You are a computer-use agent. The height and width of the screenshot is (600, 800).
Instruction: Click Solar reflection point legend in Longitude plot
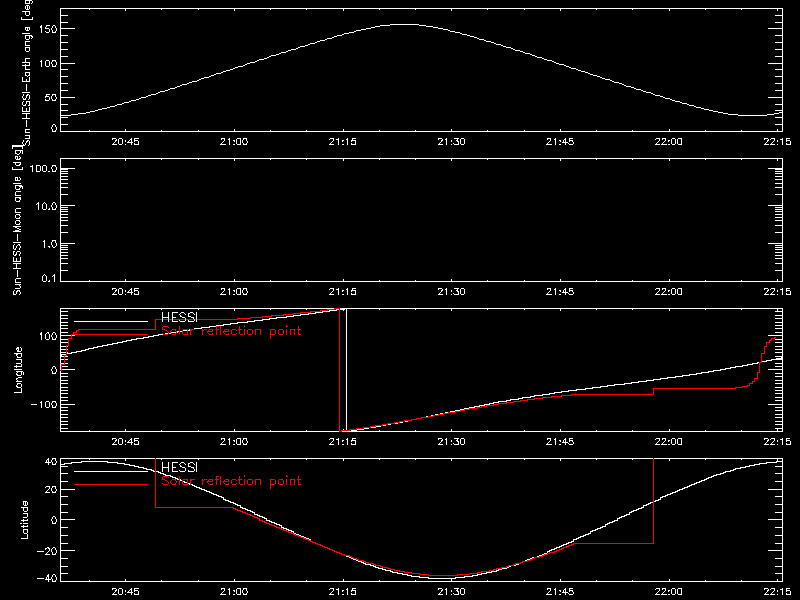pos(231,331)
